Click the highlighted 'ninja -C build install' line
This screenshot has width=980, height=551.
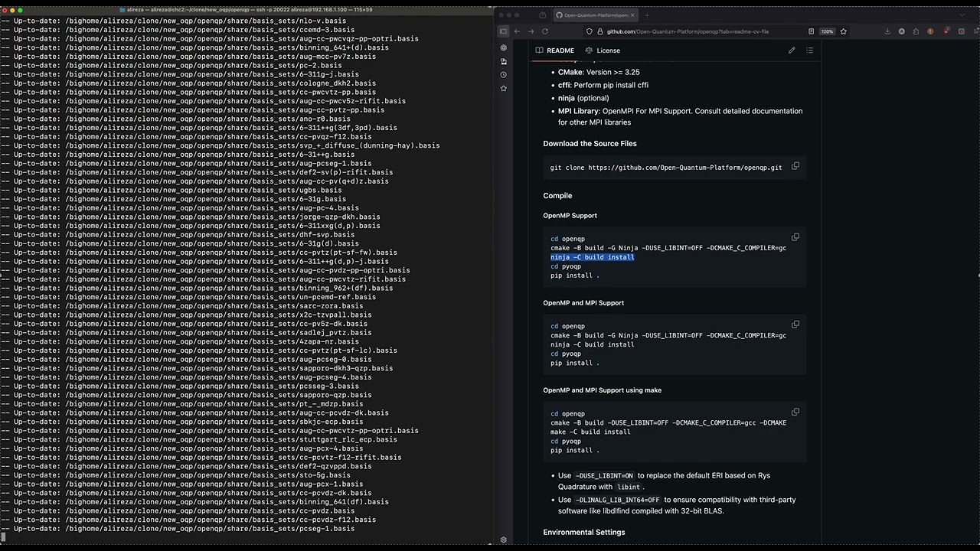pyautogui.click(x=593, y=257)
